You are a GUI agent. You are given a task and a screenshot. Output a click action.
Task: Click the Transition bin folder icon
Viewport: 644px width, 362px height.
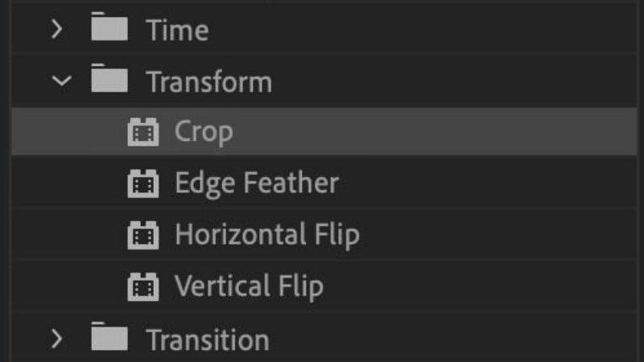click(x=109, y=337)
